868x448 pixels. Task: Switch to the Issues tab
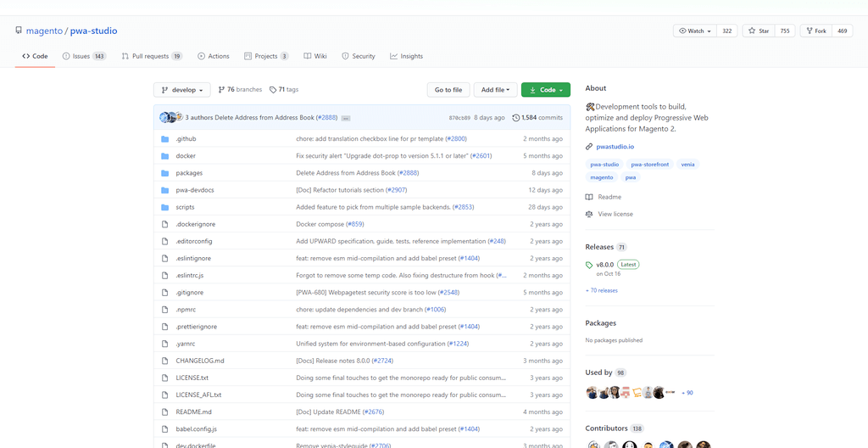(84, 56)
